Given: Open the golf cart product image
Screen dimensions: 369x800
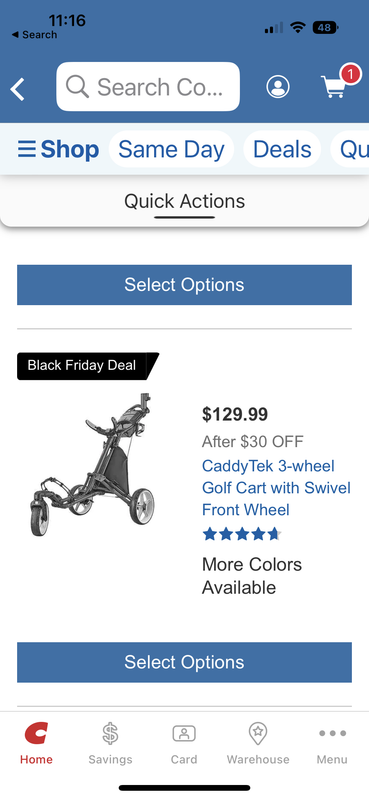Looking at the screenshot, I should (x=93, y=464).
